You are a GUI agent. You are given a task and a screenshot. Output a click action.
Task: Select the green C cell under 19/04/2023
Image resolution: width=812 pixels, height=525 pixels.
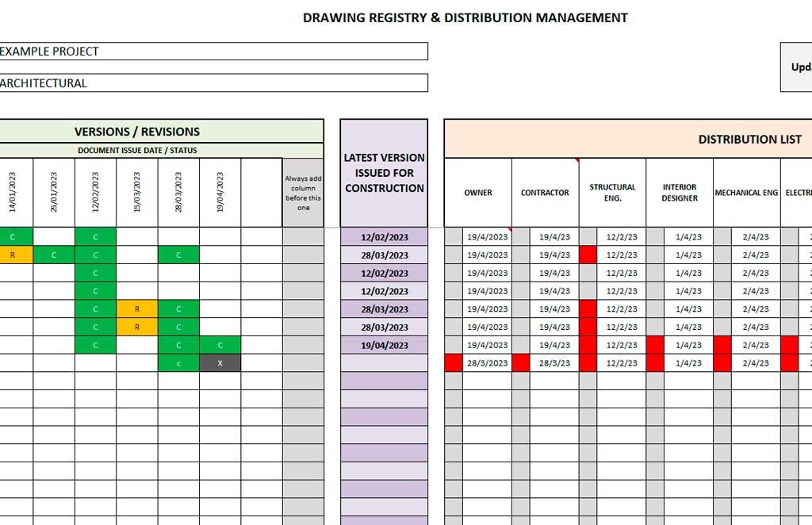(x=220, y=345)
